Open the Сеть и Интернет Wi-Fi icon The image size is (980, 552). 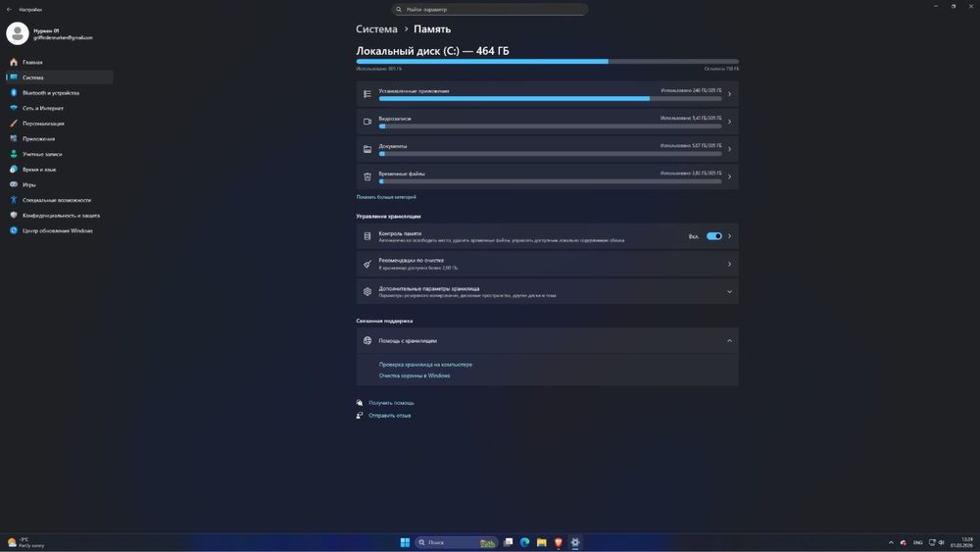tap(14, 108)
